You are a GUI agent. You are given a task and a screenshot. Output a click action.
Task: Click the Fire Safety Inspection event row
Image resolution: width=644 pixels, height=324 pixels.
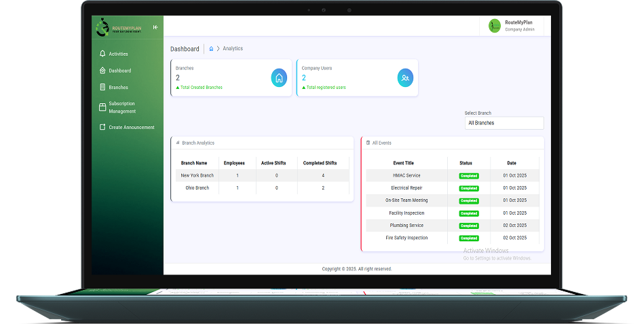coord(406,238)
